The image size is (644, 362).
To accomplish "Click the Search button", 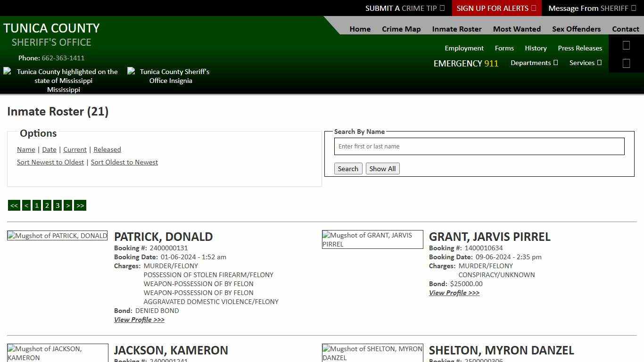I will pos(348,168).
